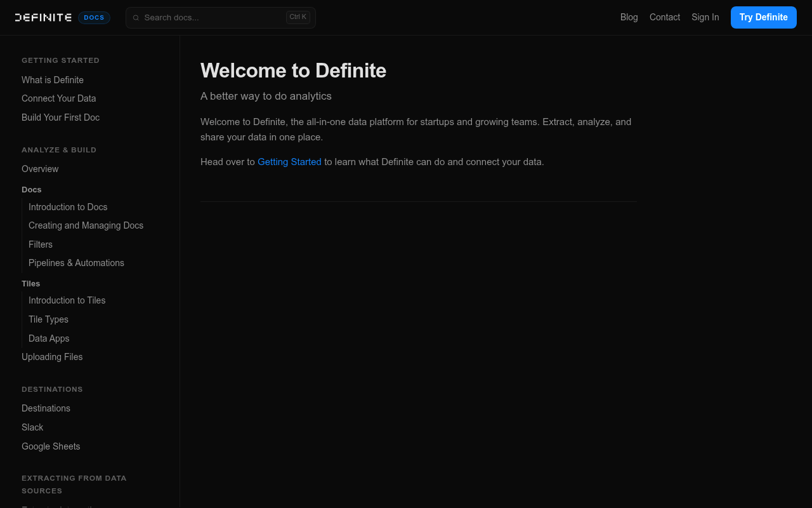
Task: Open Creating and Managing Docs
Action: coord(86,225)
